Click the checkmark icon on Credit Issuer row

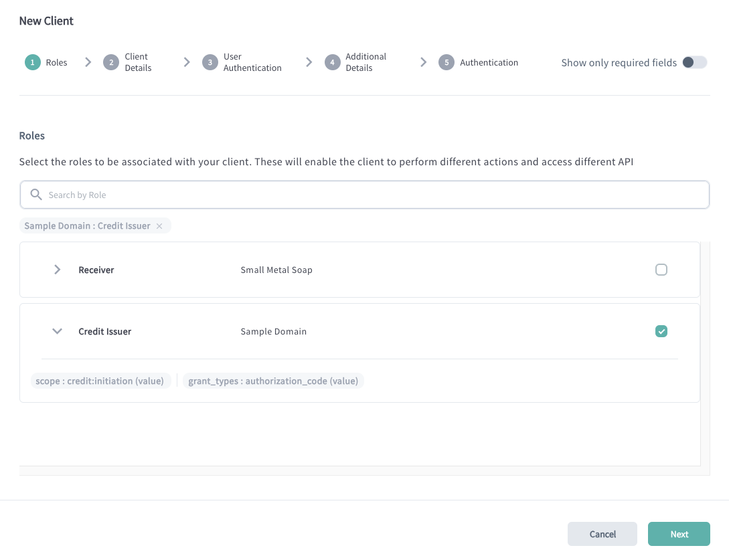(x=661, y=331)
